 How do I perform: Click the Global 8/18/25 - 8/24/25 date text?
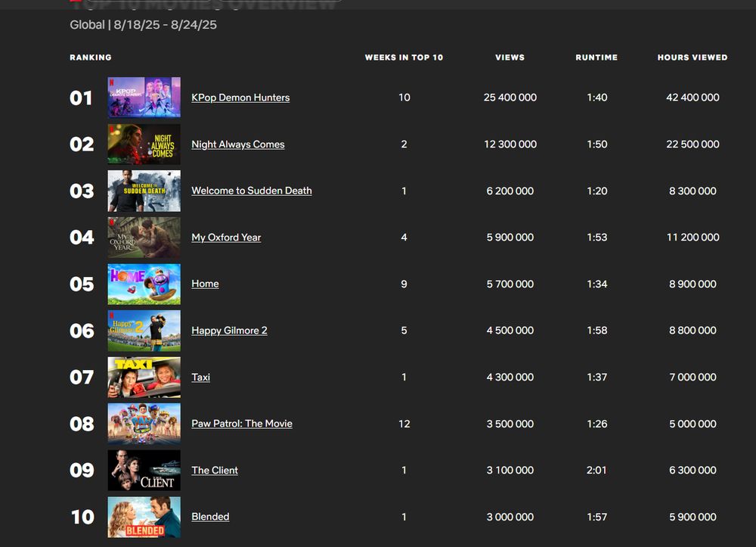143,25
